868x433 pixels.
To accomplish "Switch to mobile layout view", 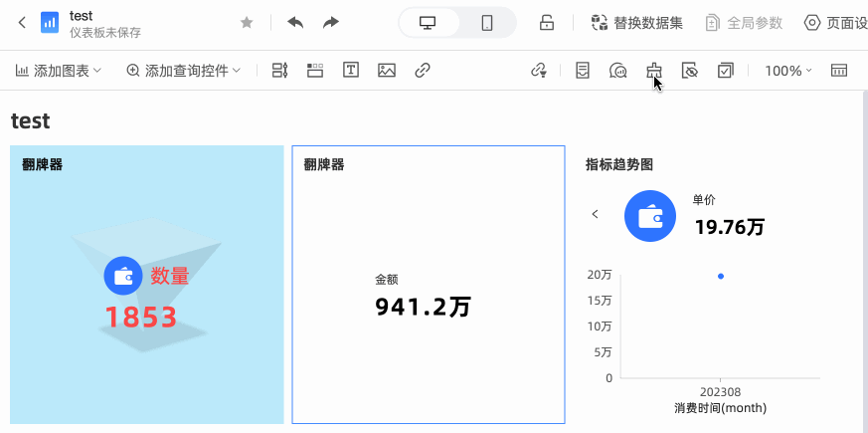I will coord(487,23).
